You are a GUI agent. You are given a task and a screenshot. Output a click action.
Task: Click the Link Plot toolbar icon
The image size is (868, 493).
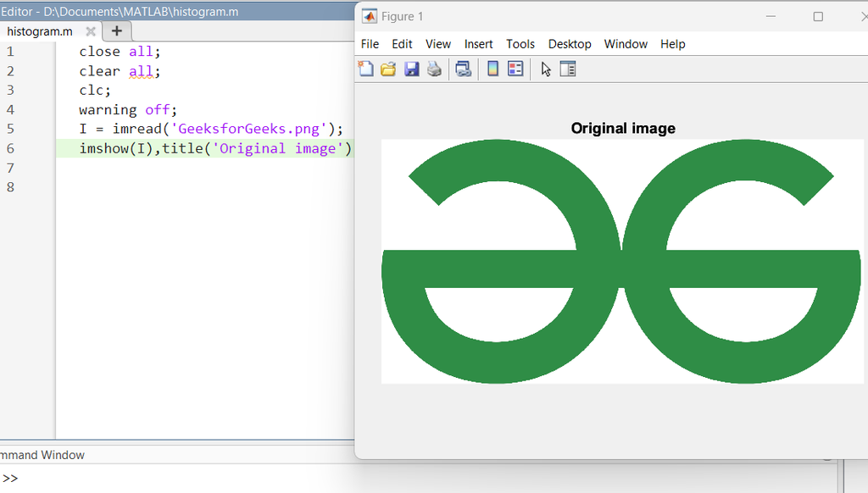[x=463, y=69]
